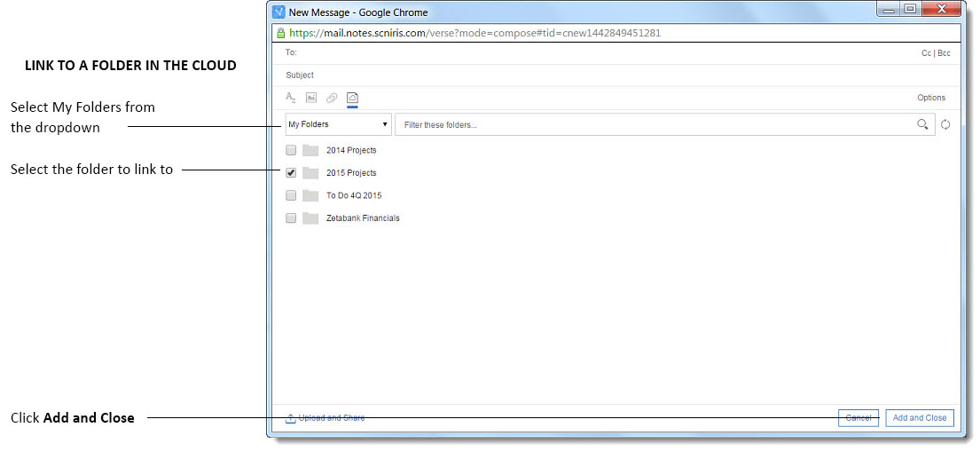Click the refresh folders icon
The height and width of the screenshot is (451, 980).
tap(945, 124)
